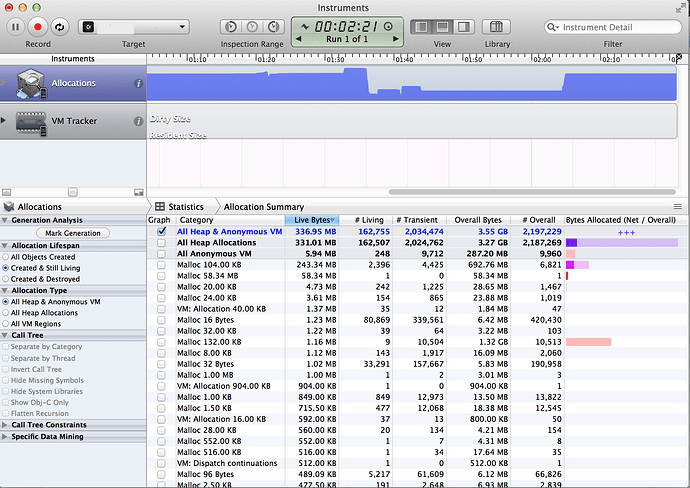
Task: Toggle the time display mode icon
Action: click(x=388, y=26)
